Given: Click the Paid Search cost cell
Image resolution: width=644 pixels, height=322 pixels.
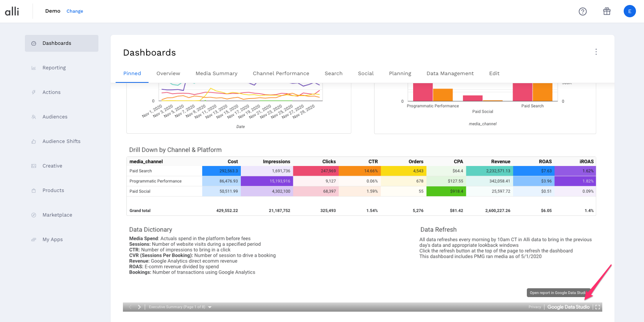Looking at the screenshot, I should pyautogui.click(x=222, y=171).
